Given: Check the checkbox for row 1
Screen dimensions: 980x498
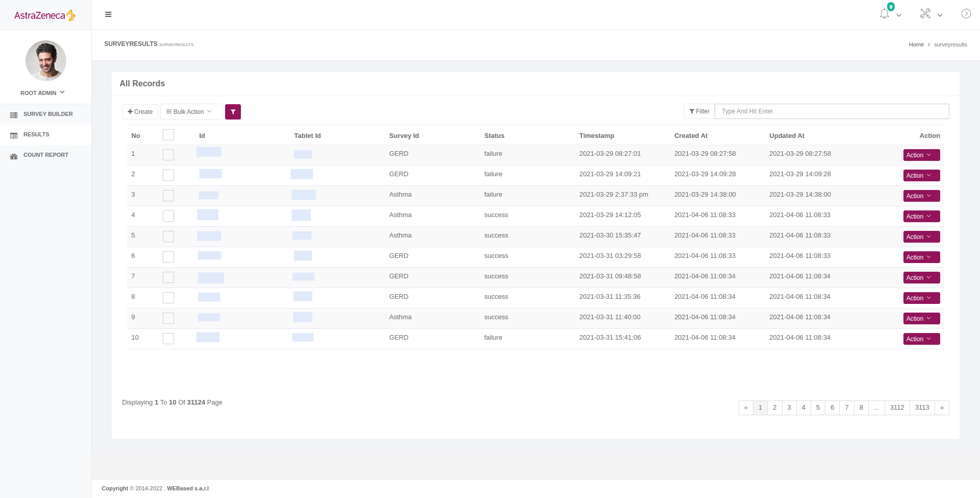Looking at the screenshot, I should click(x=168, y=155).
